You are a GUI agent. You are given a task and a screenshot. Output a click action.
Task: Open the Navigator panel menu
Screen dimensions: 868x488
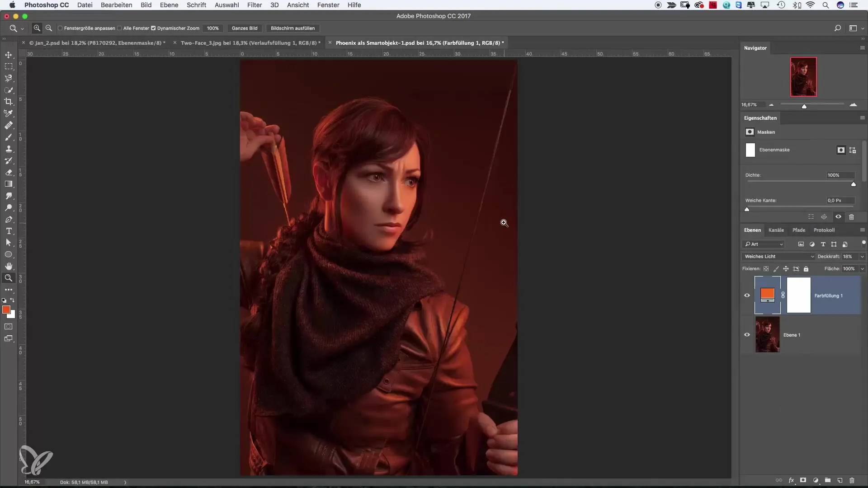click(x=862, y=48)
